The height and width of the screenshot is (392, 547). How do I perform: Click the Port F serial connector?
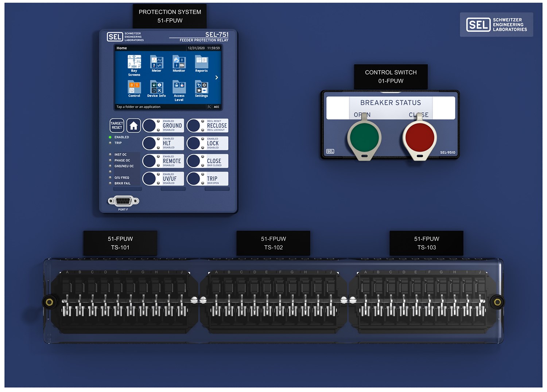coord(123,201)
